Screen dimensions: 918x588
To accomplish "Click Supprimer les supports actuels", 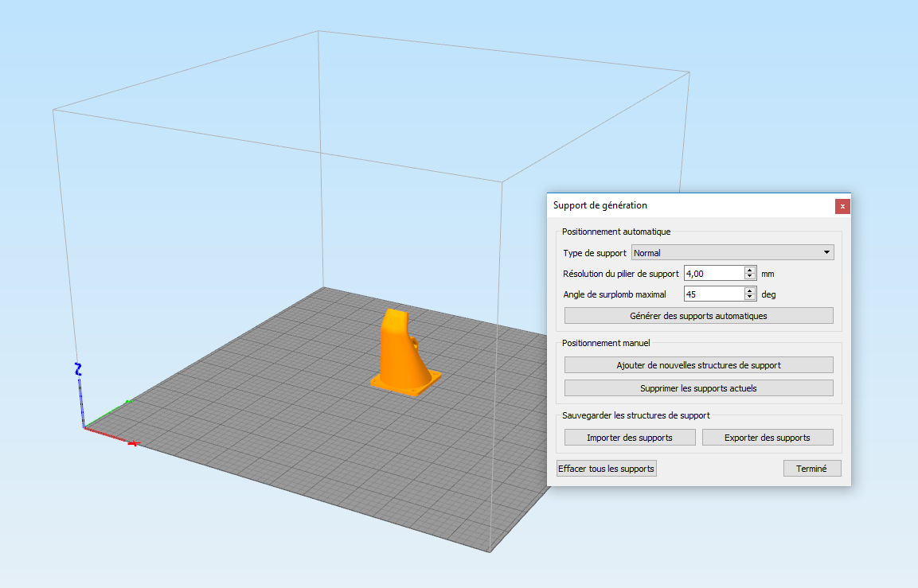I will click(x=698, y=388).
